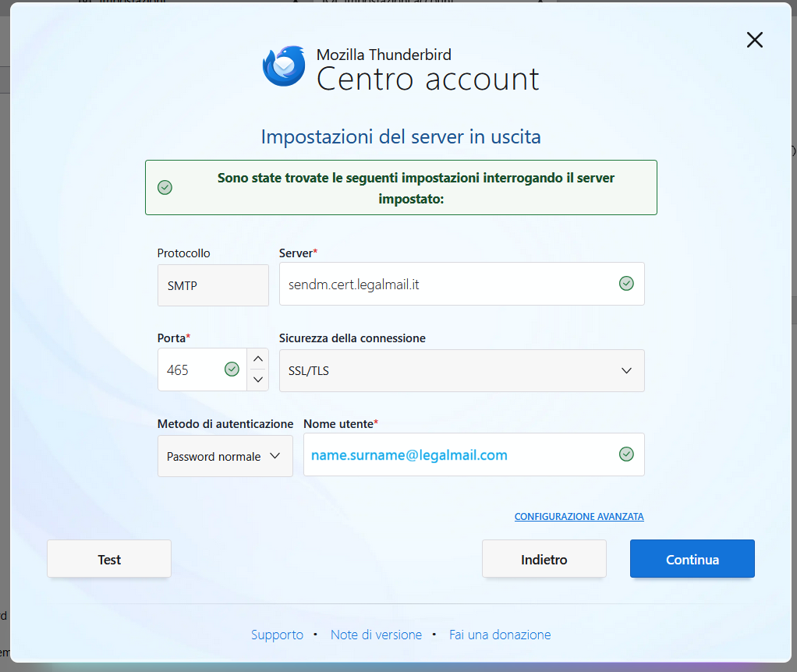The width and height of the screenshot is (797, 672).
Task: Open the Configurazione avanzata link
Action: [x=579, y=517]
